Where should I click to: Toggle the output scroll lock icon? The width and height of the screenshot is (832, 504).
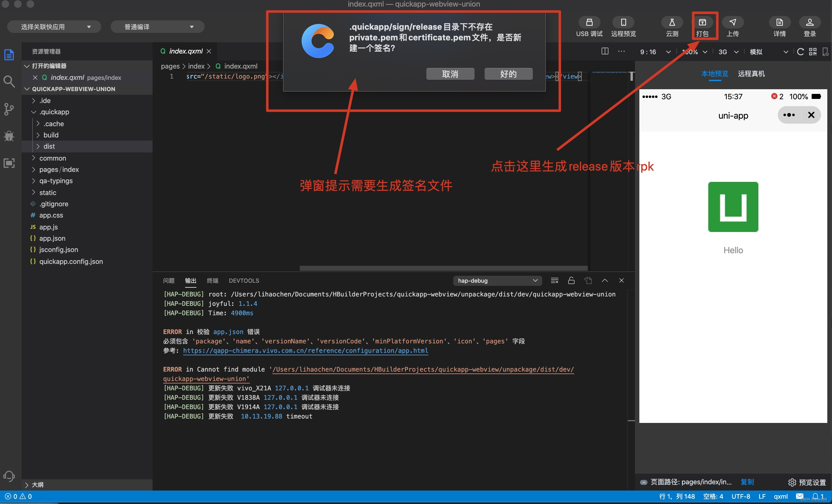[571, 280]
